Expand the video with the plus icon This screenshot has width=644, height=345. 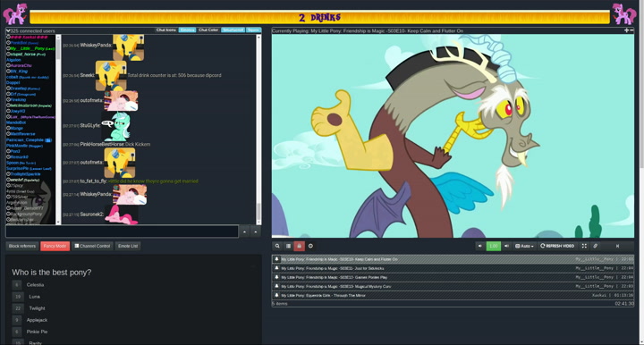pyautogui.click(x=626, y=30)
